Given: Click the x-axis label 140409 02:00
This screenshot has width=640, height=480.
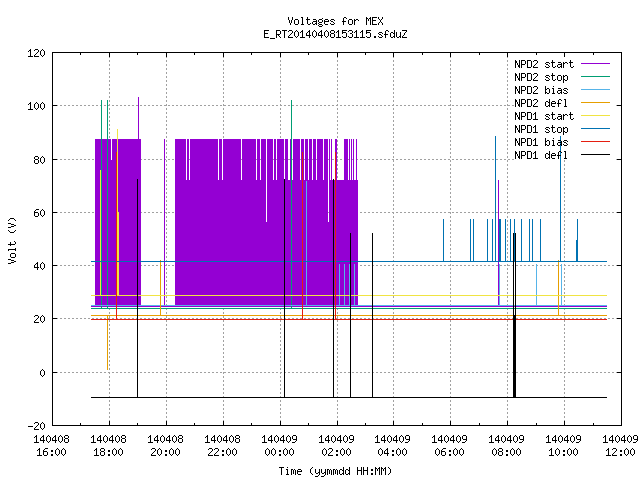Looking at the screenshot, I should click(x=336, y=446).
